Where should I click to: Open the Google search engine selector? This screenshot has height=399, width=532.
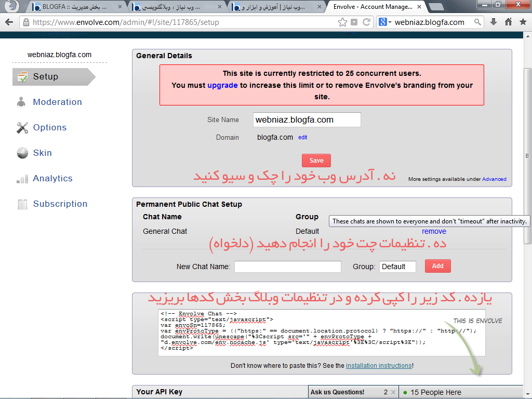click(385, 22)
